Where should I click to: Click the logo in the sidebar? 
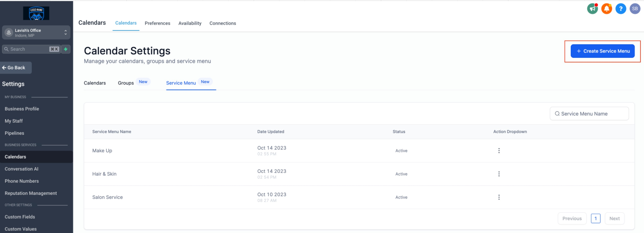[36, 13]
